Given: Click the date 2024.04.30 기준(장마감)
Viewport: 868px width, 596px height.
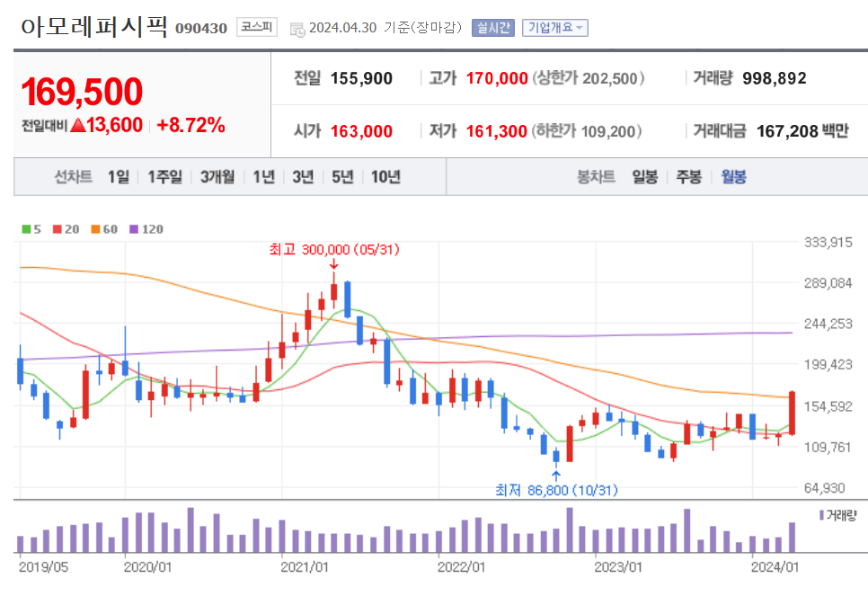Looking at the screenshot, I should point(385,28).
